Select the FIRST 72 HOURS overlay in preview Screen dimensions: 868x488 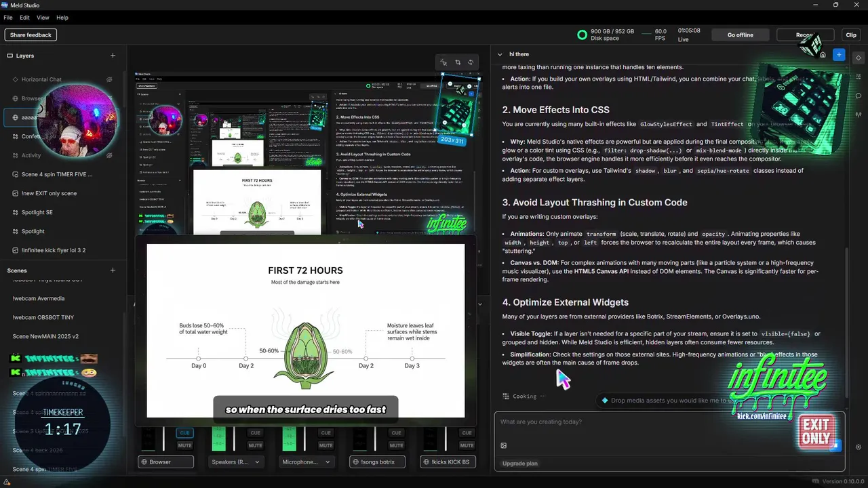pos(306,331)
